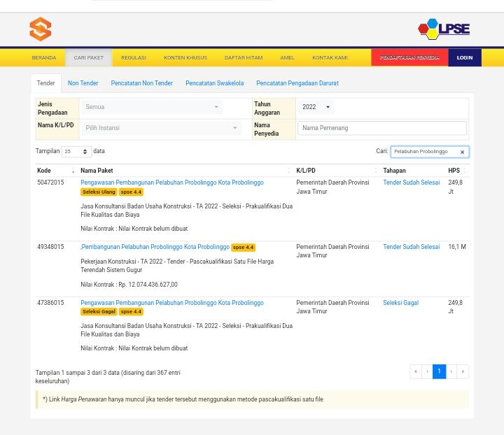Sort by K/L/PD column arrows
Screen dimensions: 504x435
click(x=375, y=171)
